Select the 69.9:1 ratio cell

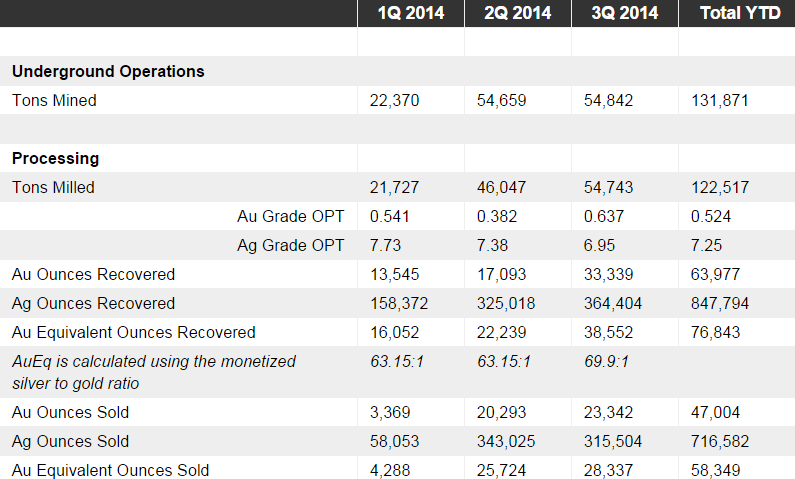[x=605, y=361]
